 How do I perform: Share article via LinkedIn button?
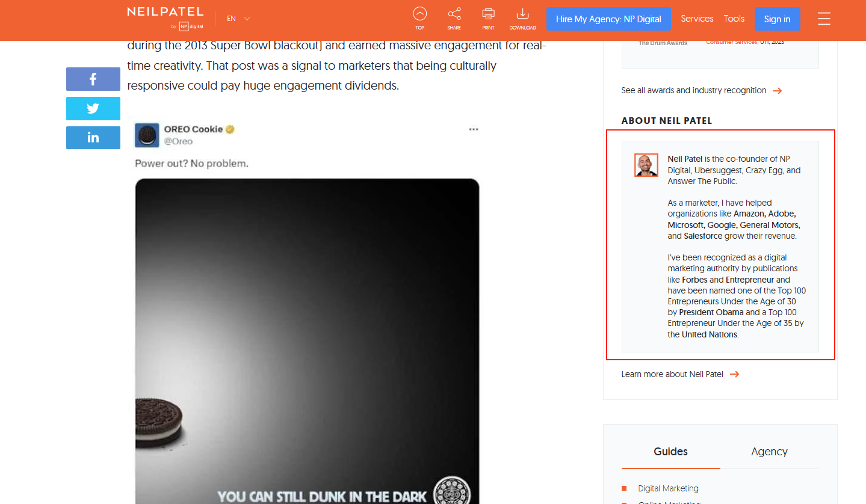pos(93,138)
